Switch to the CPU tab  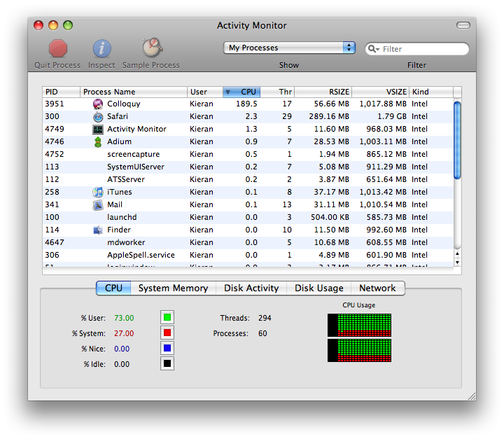tap(113, 288)
